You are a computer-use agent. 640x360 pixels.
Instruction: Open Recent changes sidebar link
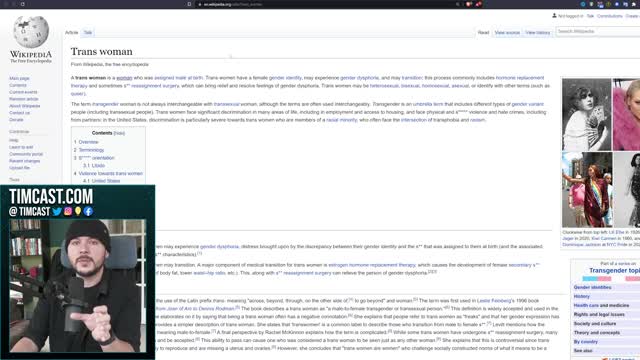(x=24, y=161)
